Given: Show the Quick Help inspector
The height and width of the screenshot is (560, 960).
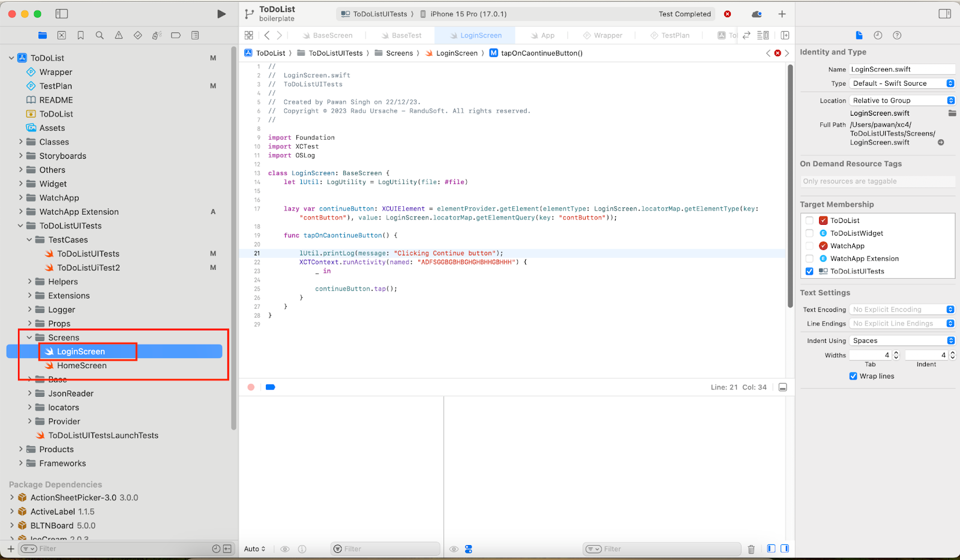Looking at the screenshot, I should coord(897,35).
